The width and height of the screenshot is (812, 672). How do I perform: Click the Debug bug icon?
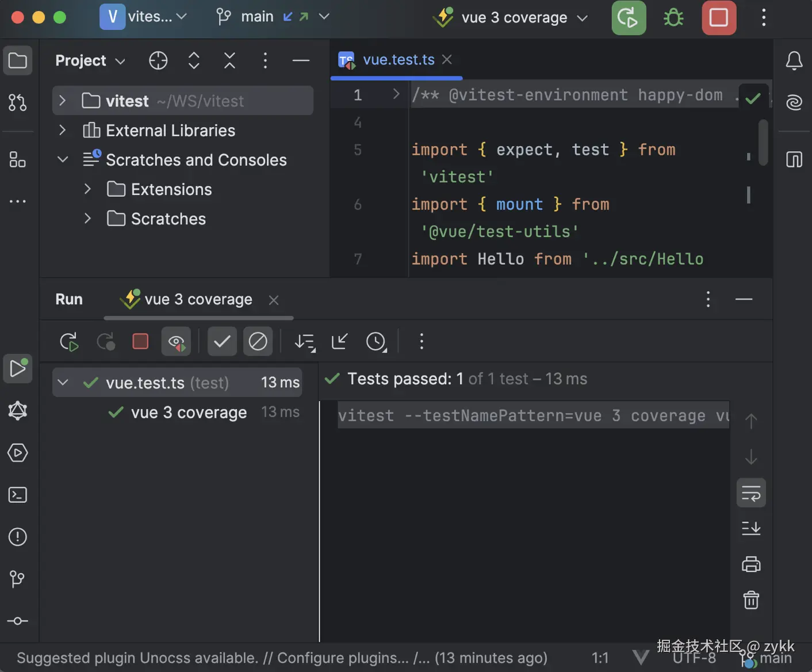click(673, 18)
